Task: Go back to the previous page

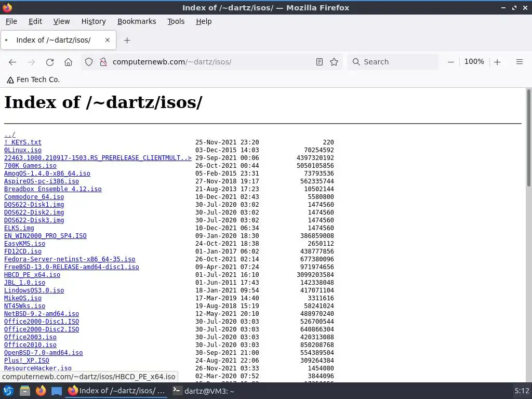Action: pos(12,62)
